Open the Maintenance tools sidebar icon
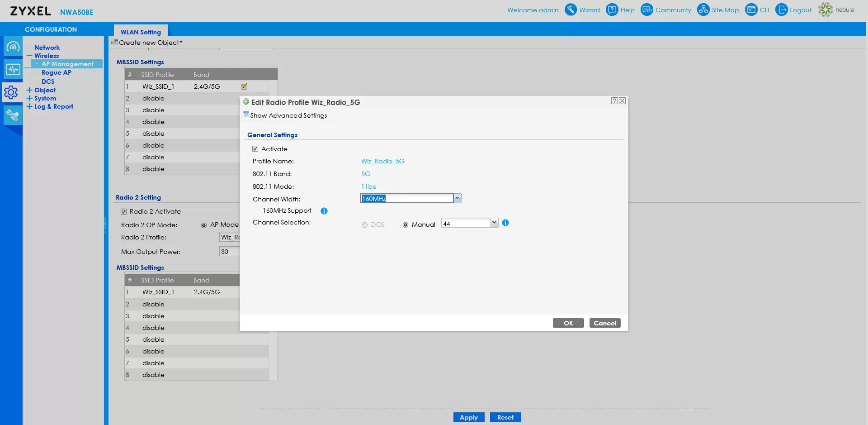 13,115
